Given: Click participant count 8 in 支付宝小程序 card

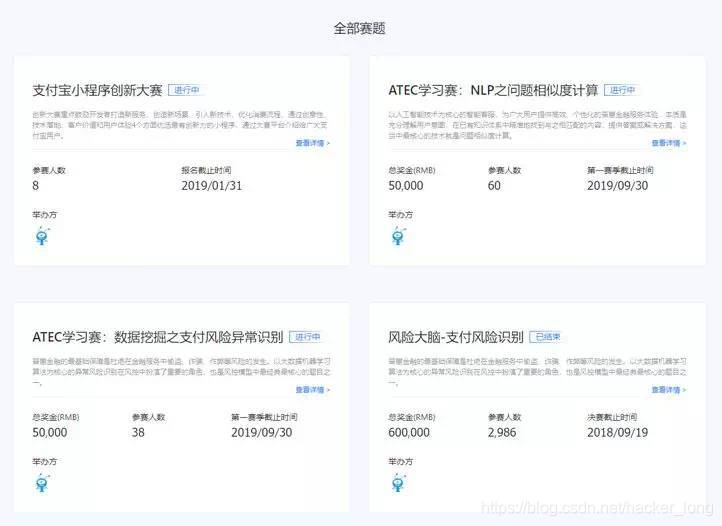Looking at the screenshot, I should (x=35, y=186).
